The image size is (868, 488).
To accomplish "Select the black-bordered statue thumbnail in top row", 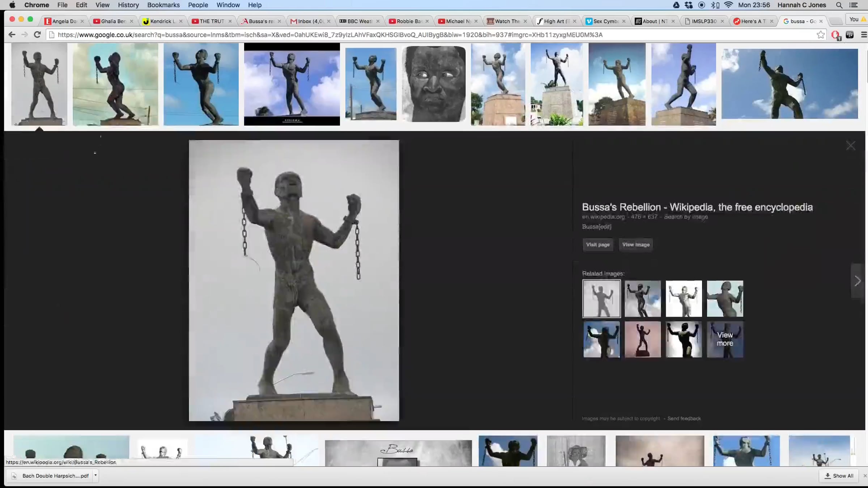I will click(292, 84).
